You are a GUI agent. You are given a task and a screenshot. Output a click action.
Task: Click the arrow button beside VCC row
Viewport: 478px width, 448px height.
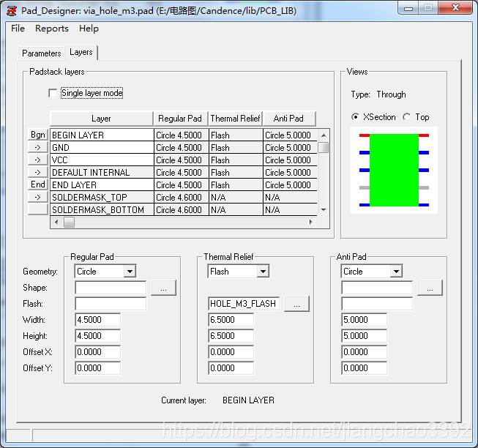38,160
